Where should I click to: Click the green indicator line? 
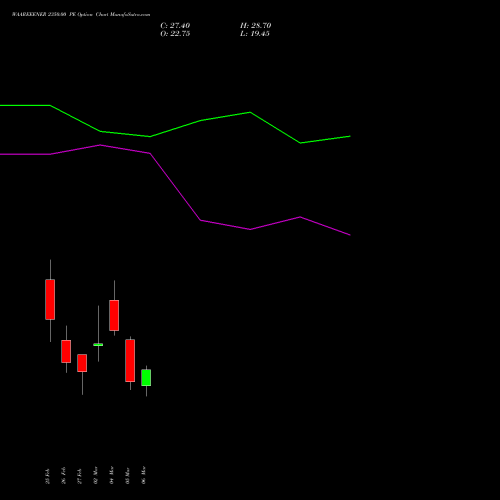point(200,120)
